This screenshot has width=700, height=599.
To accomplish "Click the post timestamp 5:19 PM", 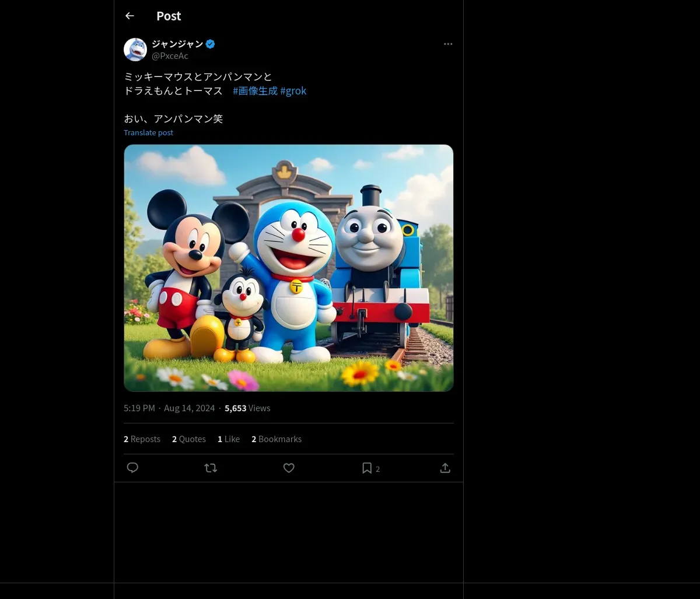I will [139, 408].
